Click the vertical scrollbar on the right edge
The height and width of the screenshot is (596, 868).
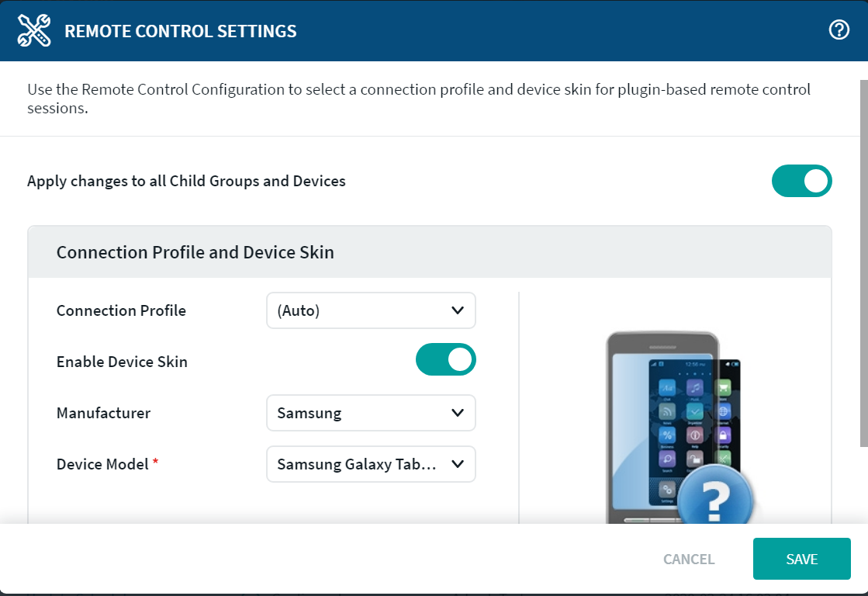coord(863,264)
